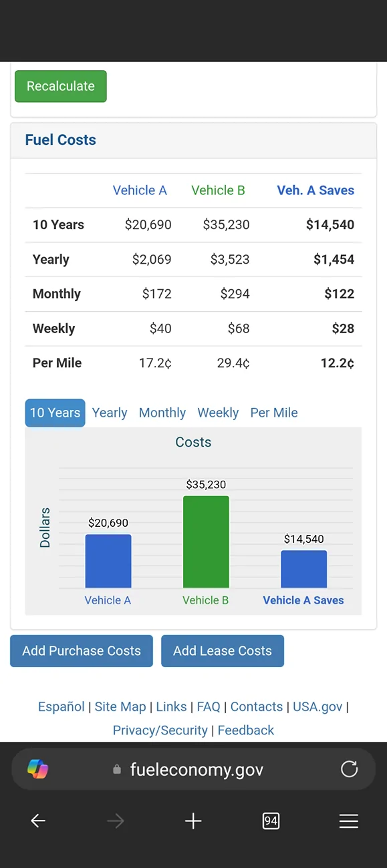387x868 pixels.
Task: Launch Copilot from the address bar
Action: pos(38,769)
